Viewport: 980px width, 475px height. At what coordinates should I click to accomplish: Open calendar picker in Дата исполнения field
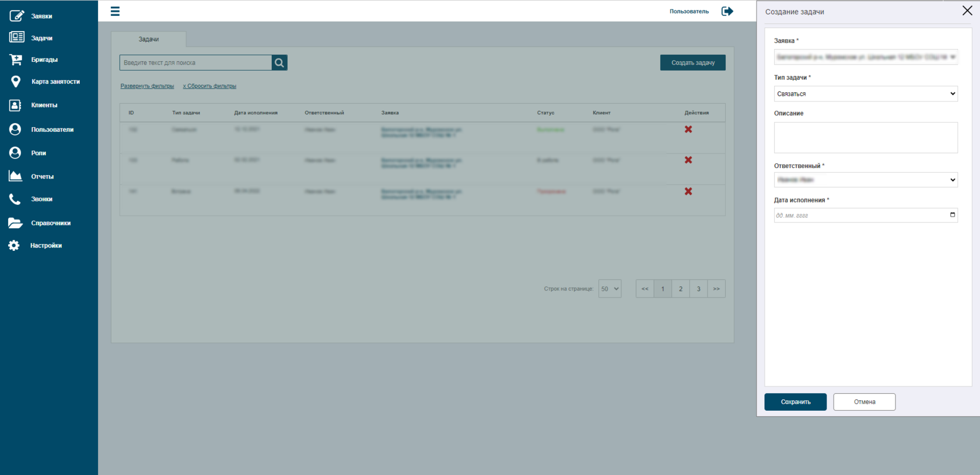953,215
